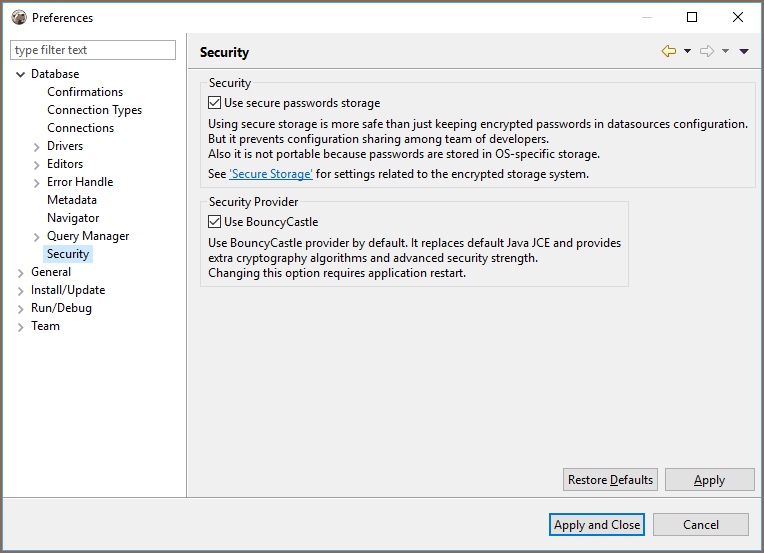Select the Metadata preferences page
The width and height of the screenshot is (764, 553).
(72, 200)
